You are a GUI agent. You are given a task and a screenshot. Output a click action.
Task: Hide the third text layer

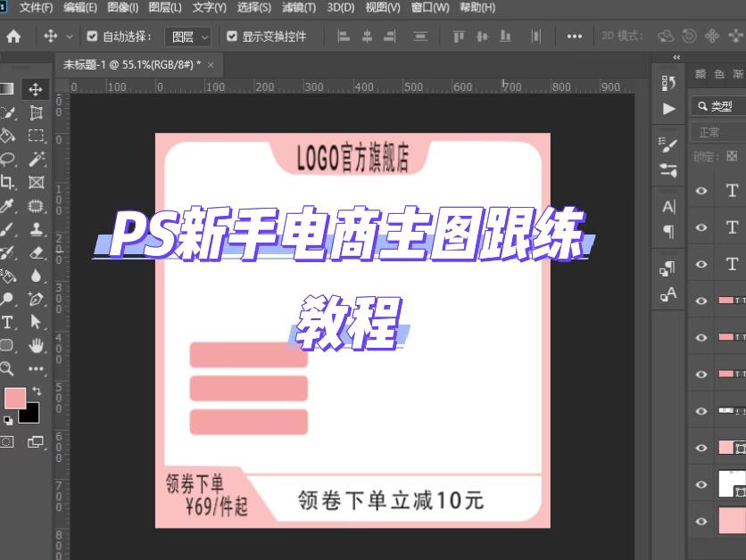click(x=701, y=264)
